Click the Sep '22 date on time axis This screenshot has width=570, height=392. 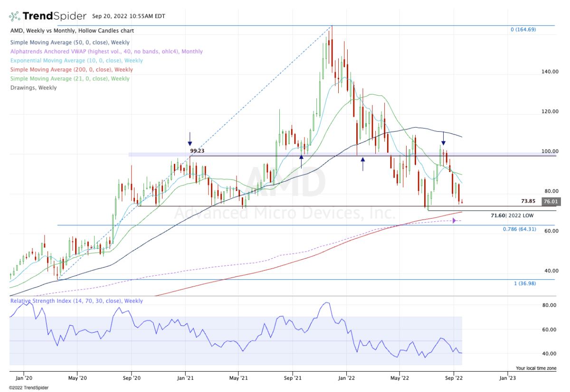[454, 379]
